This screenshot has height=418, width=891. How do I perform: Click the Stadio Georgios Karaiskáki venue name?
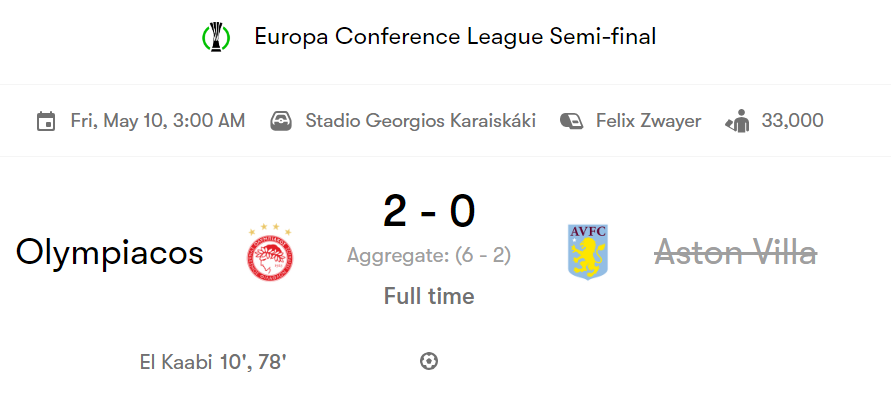tap(420, 121)
